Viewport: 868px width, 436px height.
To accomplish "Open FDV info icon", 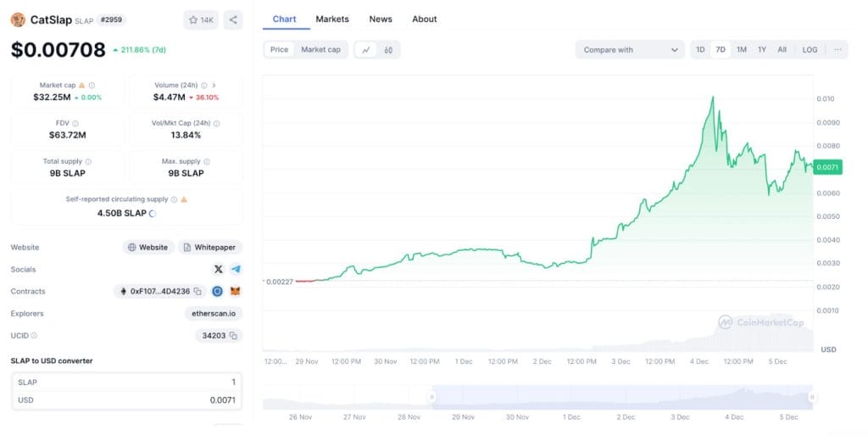I will click(x=75, y=124).
